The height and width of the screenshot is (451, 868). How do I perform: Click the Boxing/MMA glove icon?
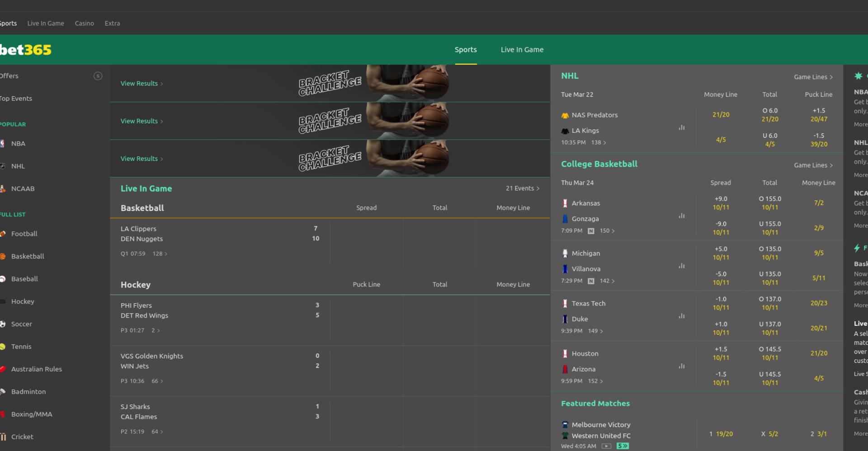tap(3, 414)
